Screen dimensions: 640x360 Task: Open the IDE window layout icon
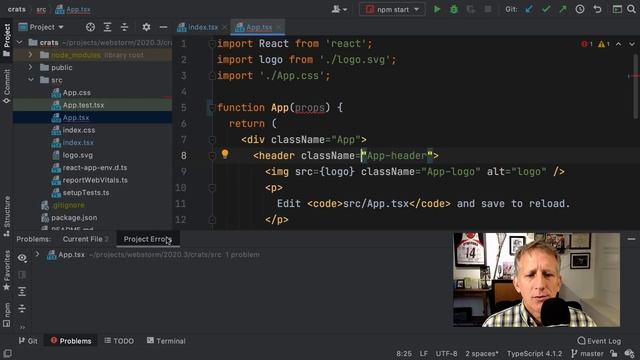coord(617,9)
